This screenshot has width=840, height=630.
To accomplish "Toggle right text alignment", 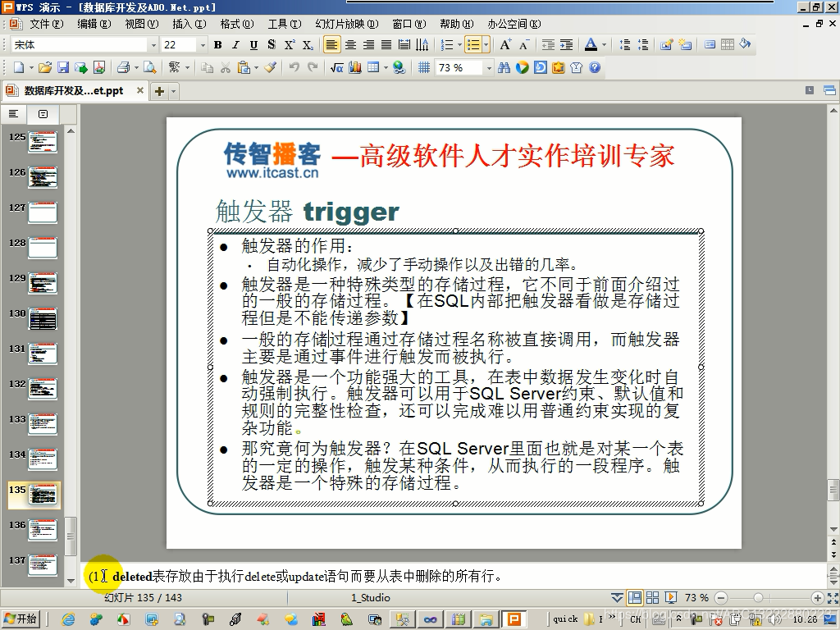I will [368, 45].
